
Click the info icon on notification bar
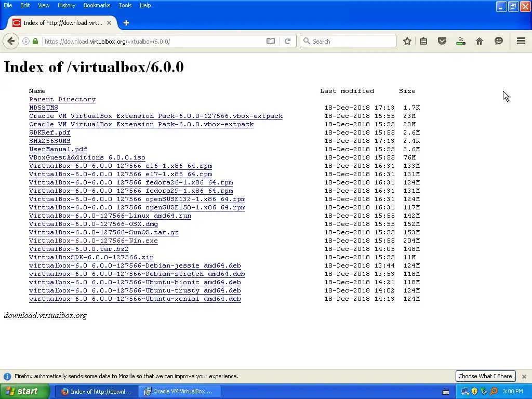(7, 376)
